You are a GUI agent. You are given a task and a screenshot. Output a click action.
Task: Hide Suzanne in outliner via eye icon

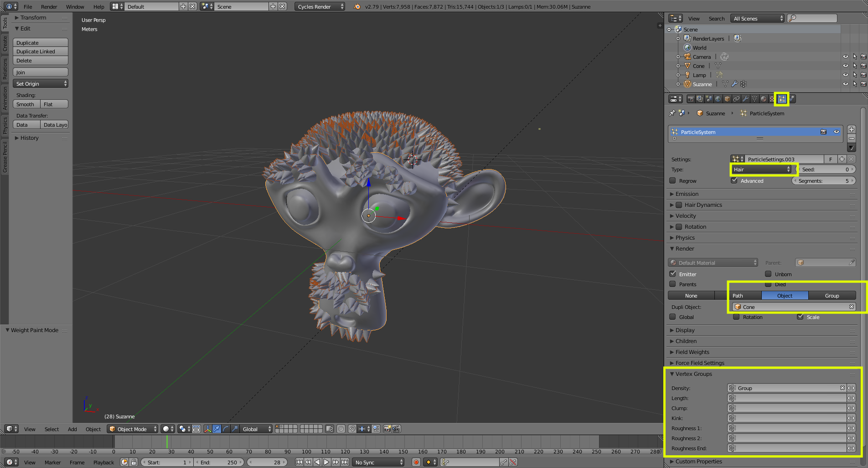(846, 84)
